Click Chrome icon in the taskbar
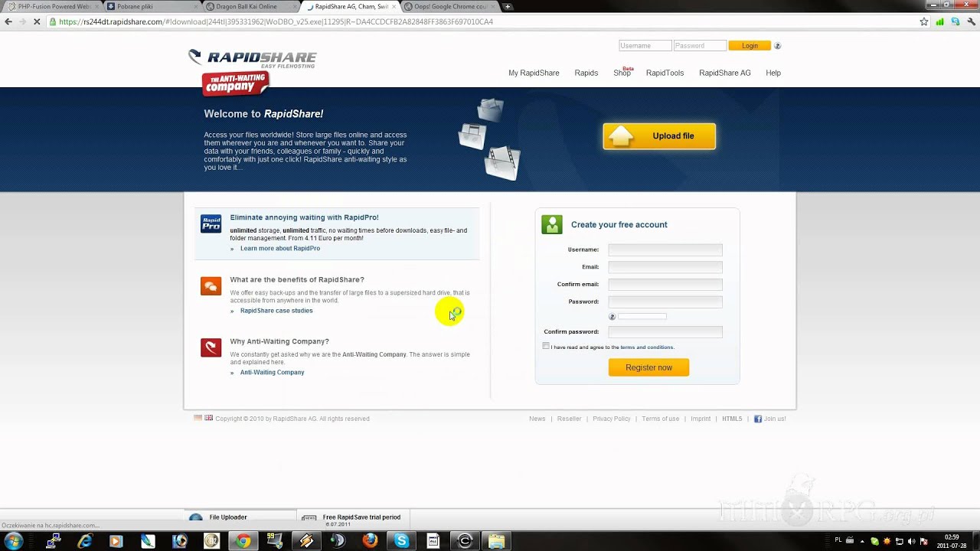The image size is (980, 551). coord(243,541)
